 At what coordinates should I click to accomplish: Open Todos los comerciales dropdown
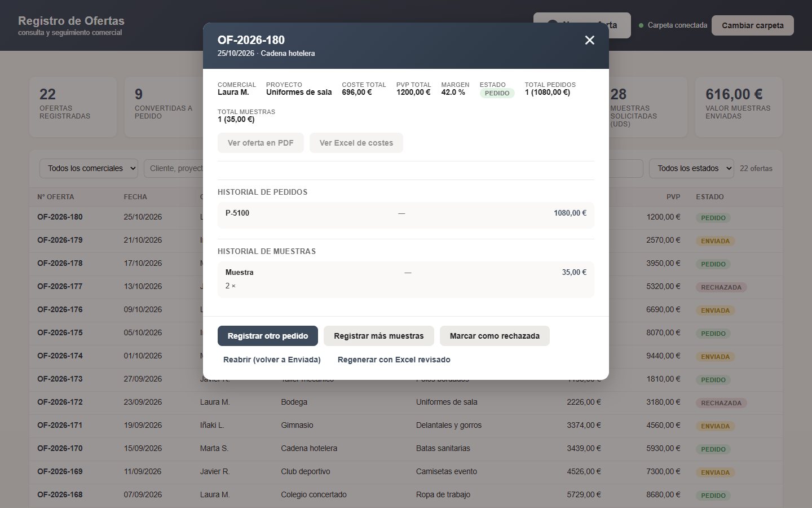click(89, 168)
